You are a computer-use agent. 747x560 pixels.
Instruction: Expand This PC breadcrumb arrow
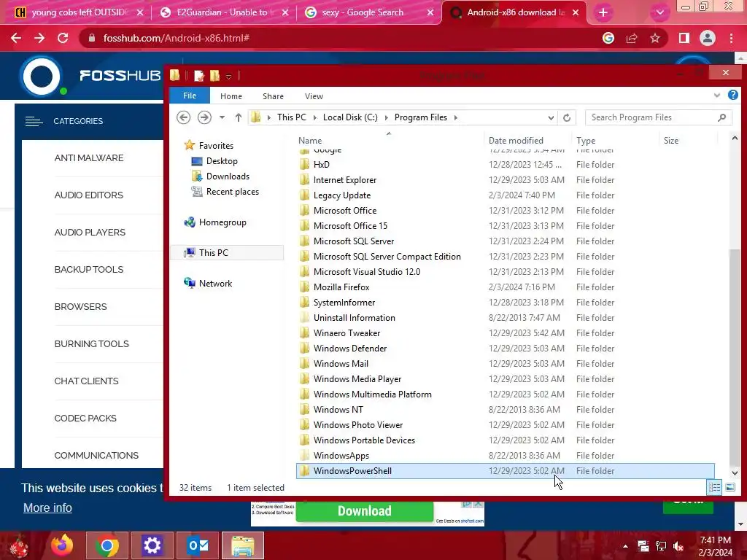[x=315, y=117]
